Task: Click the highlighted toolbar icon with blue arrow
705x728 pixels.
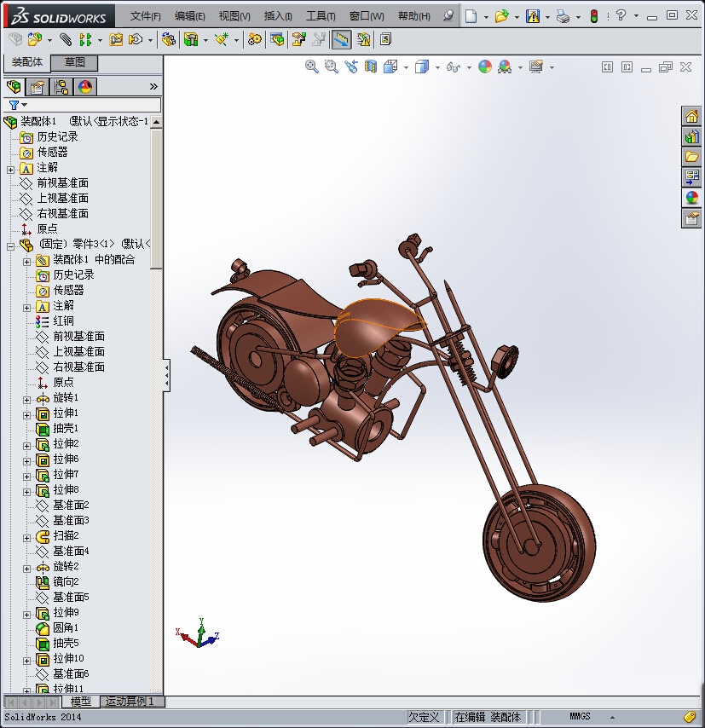Action: [x=341, y=40]
